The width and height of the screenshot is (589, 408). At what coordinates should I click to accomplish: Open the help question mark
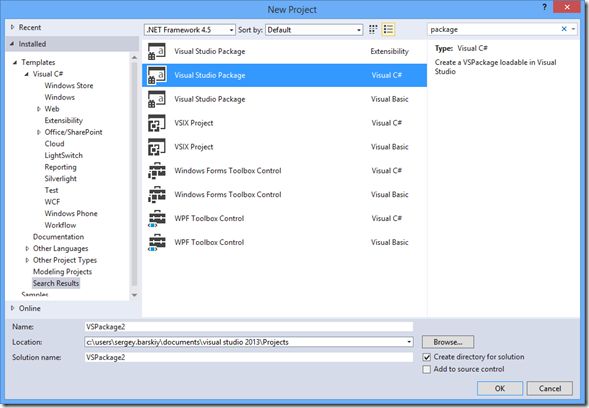coord(544,7)
